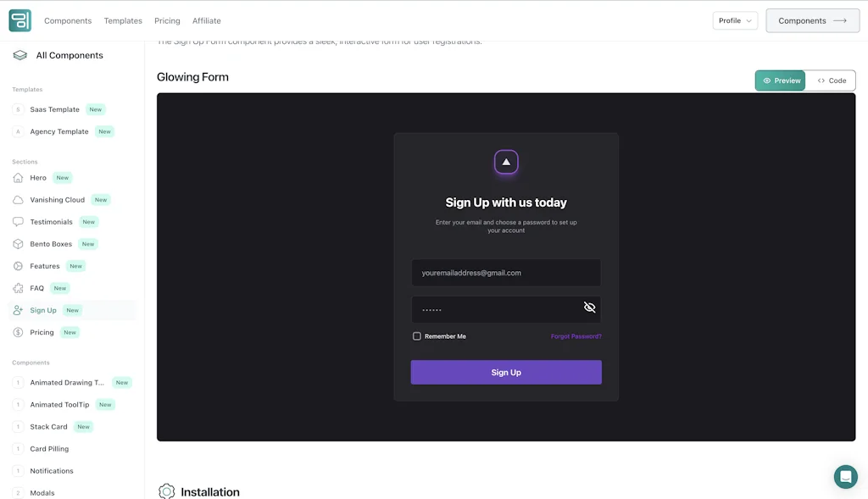Viewport: 868px width, 499px height.
Task: Click the Components arrow button
Action: coord(812,20)
